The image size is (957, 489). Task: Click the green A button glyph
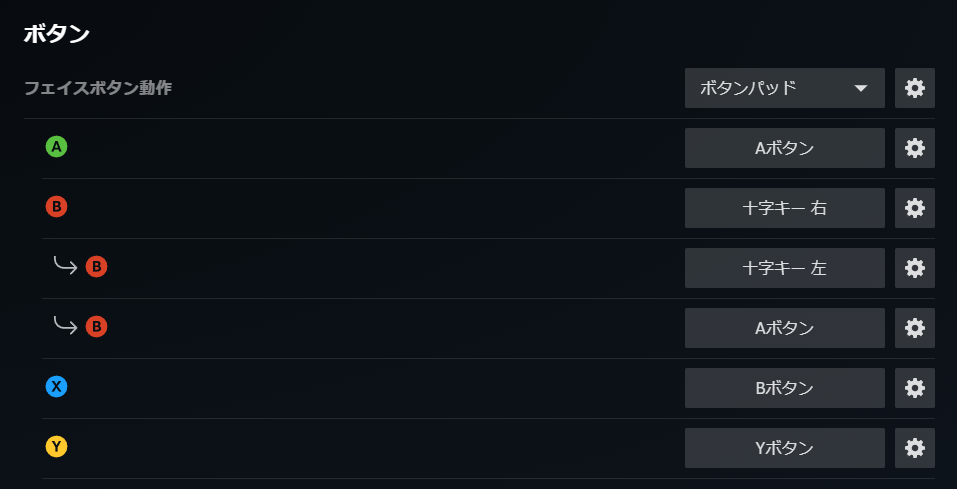click(56, 147)
